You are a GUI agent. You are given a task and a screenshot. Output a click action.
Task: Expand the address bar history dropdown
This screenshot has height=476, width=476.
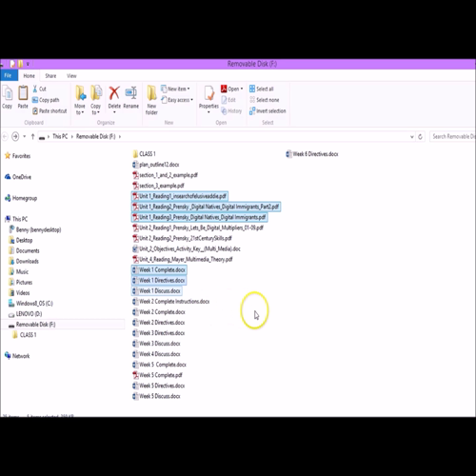(412, 137)
